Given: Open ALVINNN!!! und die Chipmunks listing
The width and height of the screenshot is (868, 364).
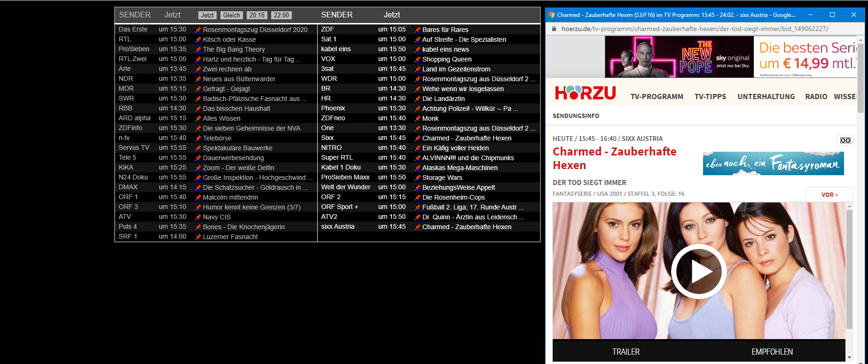Looking at the screenshot, I should point(468,158).
